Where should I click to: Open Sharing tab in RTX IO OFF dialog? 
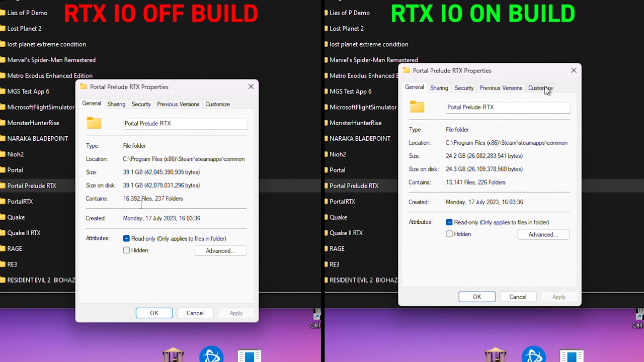(x=116, y=104)
